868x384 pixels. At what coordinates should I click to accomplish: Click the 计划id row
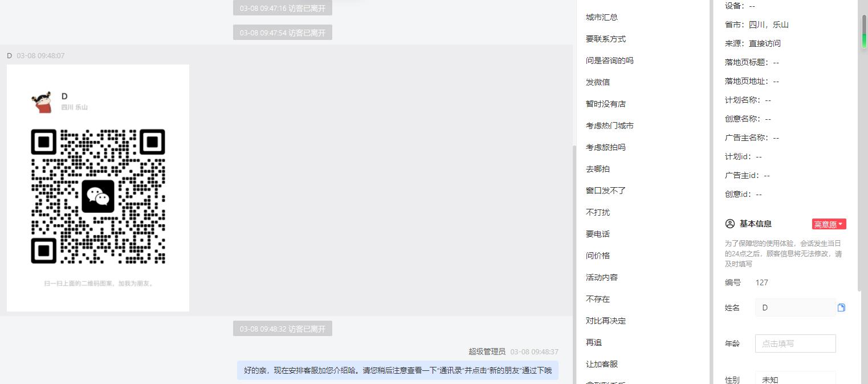tap(743, 156)
